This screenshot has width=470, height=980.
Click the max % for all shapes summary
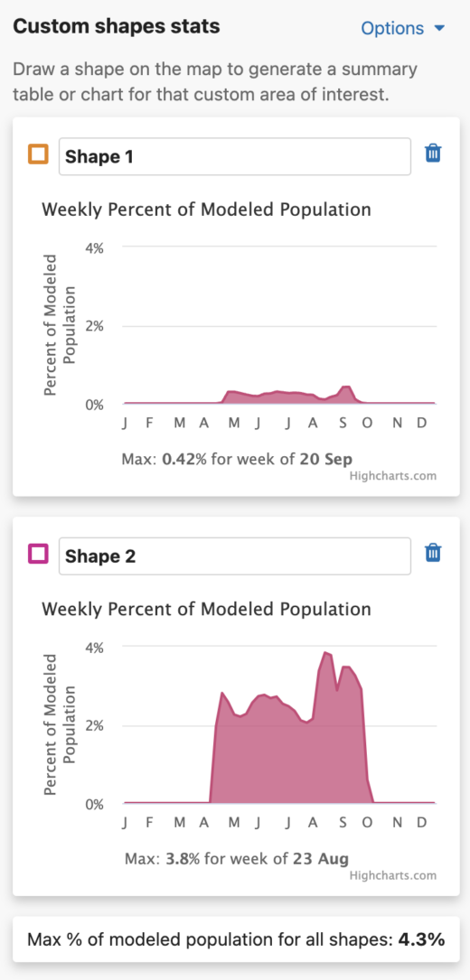click(237, 939)
